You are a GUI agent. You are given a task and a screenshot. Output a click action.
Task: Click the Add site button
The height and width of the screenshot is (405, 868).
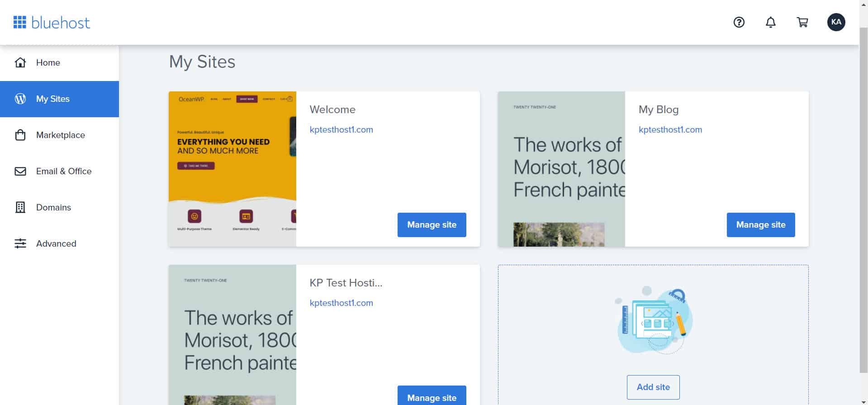[653, 387]
